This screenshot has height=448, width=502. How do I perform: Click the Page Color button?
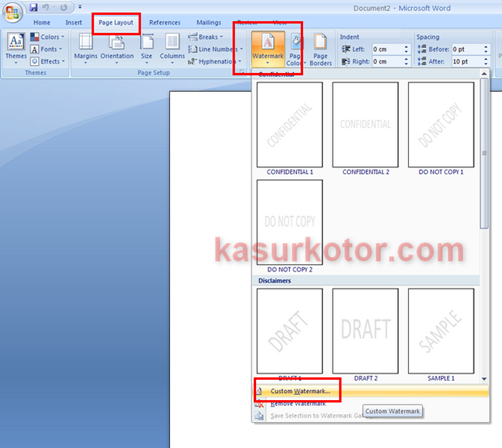tap(295, 49)
